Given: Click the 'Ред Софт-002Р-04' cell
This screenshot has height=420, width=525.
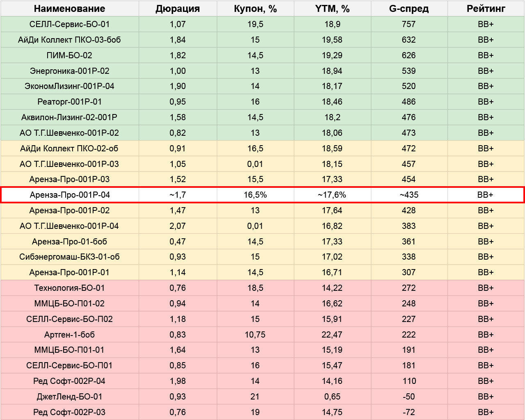Looking at the screenshot, I should pos(70,381).
